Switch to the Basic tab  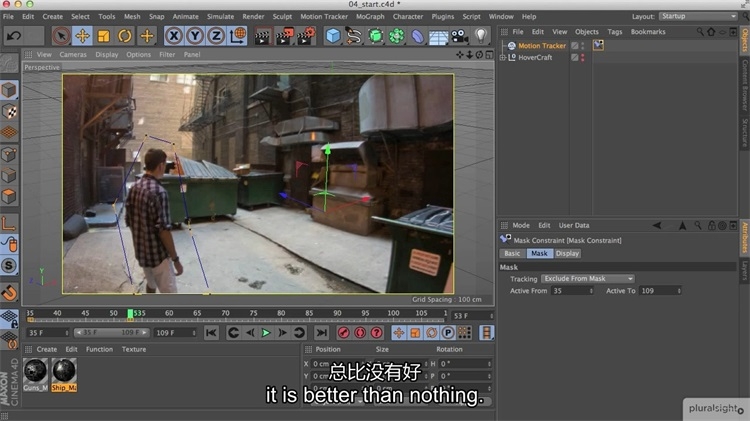pos(512,254)
